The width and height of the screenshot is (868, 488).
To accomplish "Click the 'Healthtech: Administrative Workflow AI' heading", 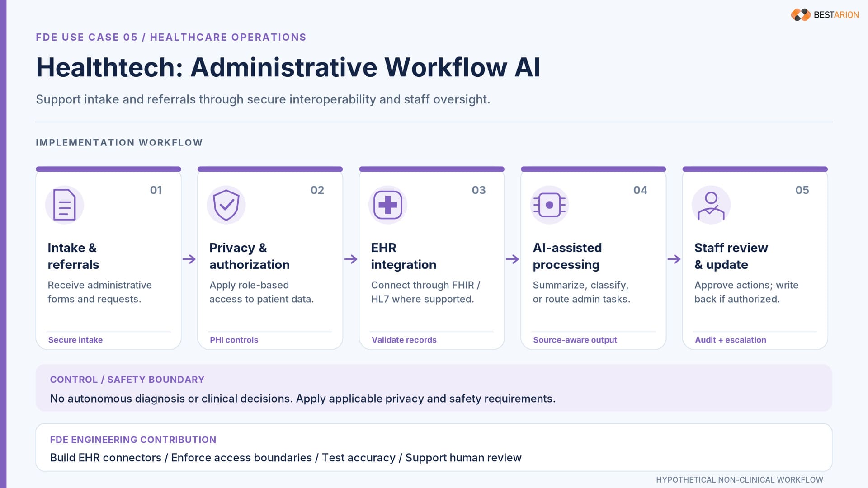I will click(x=288, y=68).
